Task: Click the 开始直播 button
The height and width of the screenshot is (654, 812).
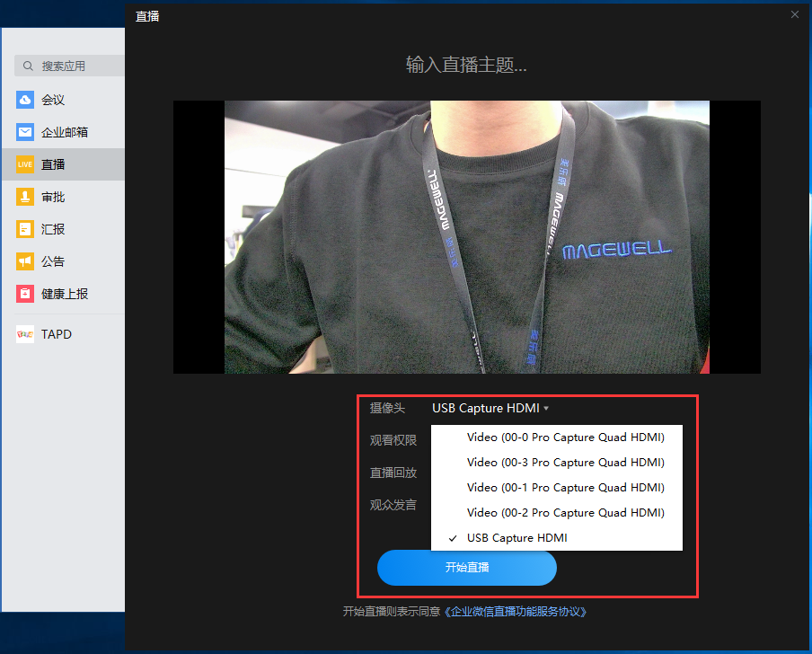Action: tap(466, 568)
